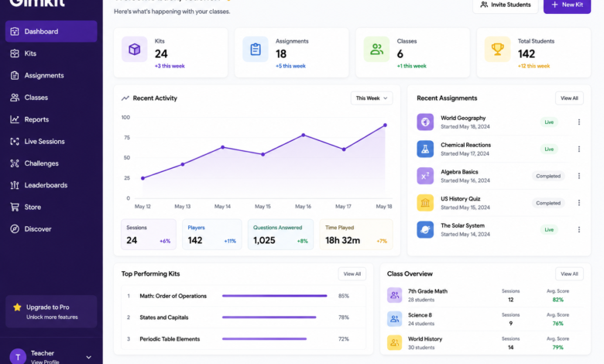Viewport: 604px width, 364px height.
Task: Click the 7th Grade Math class icon
Action: coord(394,295)
